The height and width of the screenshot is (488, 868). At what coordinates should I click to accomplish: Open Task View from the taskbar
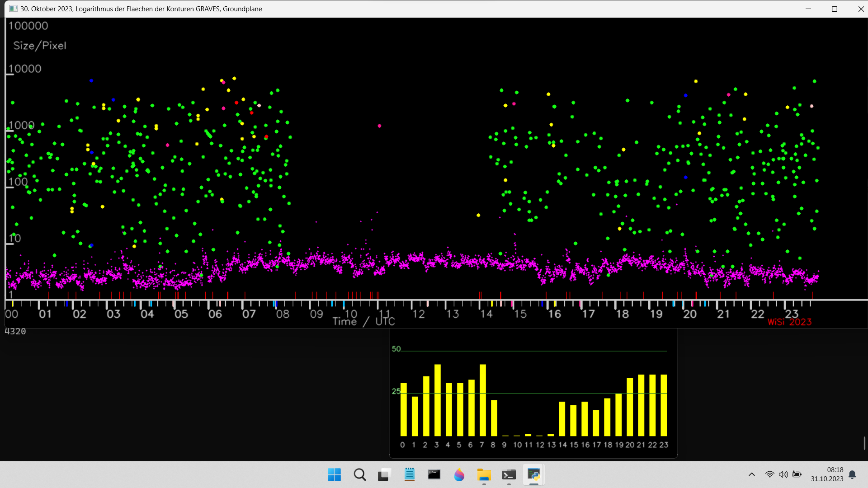[x=384, y=475]
